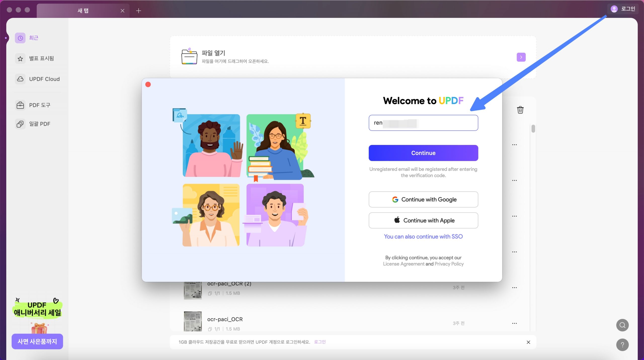
Task: Open the 일괄 PDF batch icon
Action: coord(20,124)
